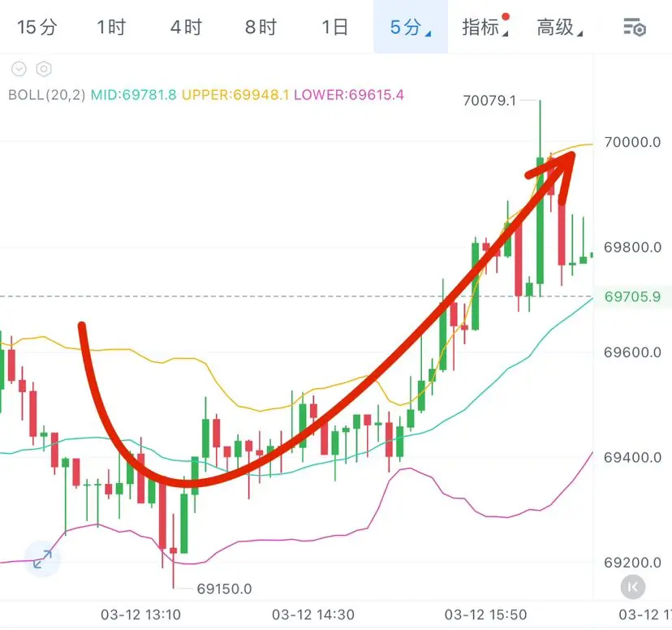
Task: Open the 5分 timeframe dropdown
Action: pos(411,28)
